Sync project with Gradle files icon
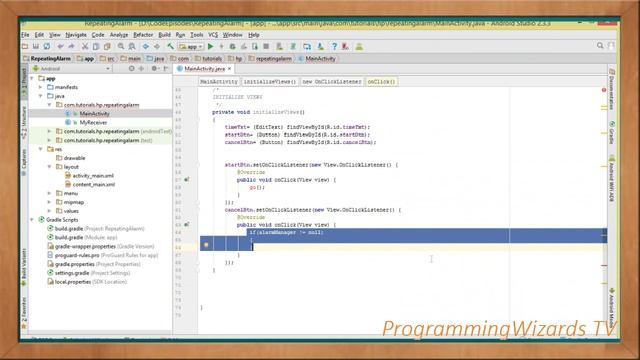The width and height of the screenshot is (640, 360). pyautogui.click(x=293, y=47)
